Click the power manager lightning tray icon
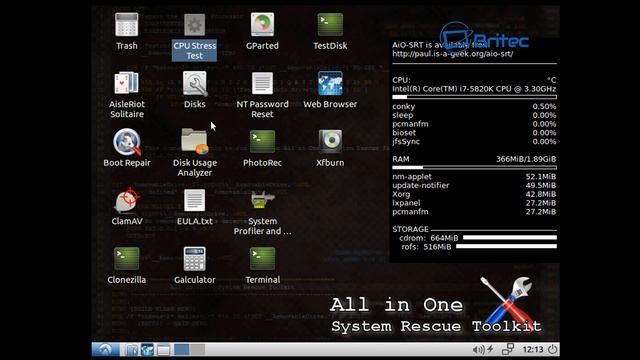640x360 pixels. point(491,349)
